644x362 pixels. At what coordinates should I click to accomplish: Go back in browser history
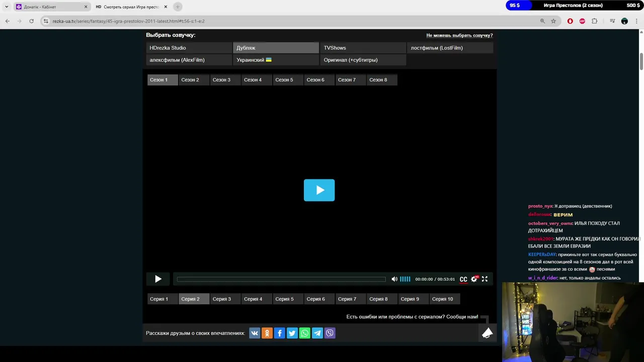[8, 21]
